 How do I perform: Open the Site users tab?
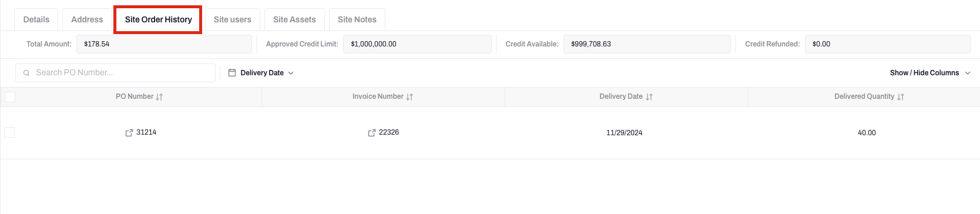coord(233,19)
